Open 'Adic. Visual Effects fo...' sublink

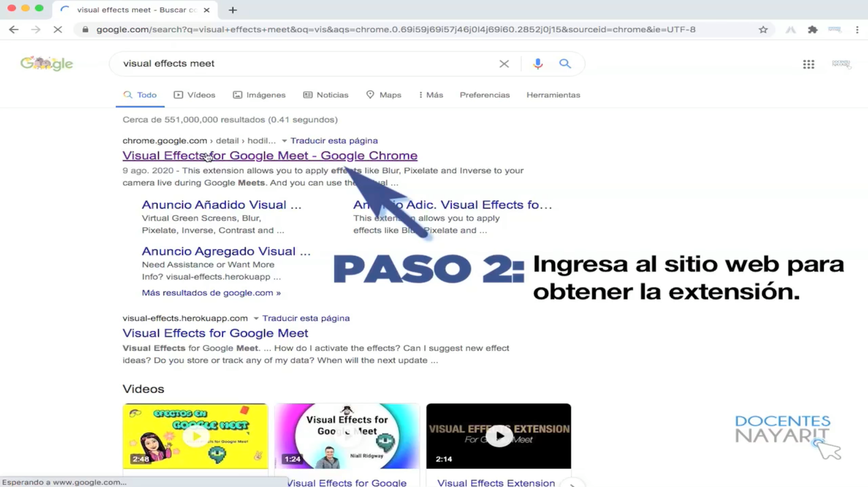point(453,205)
